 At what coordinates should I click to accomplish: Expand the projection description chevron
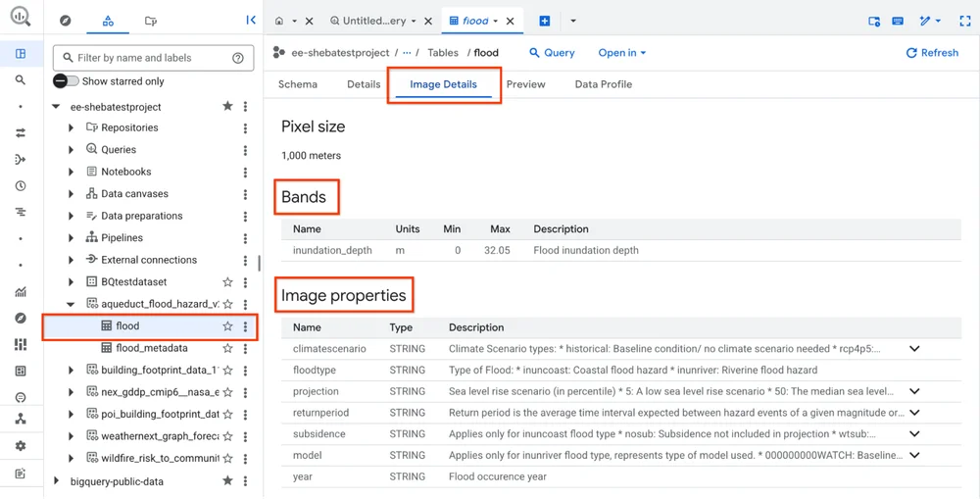pyautogui.click(x=914, y=391)
